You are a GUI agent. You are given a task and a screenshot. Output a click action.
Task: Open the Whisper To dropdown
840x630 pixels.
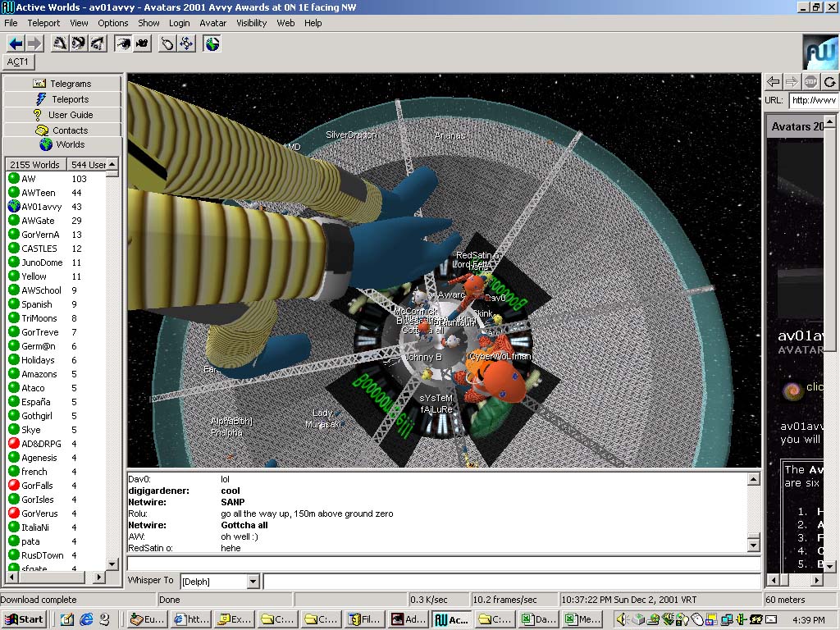[x=253, y=582]
